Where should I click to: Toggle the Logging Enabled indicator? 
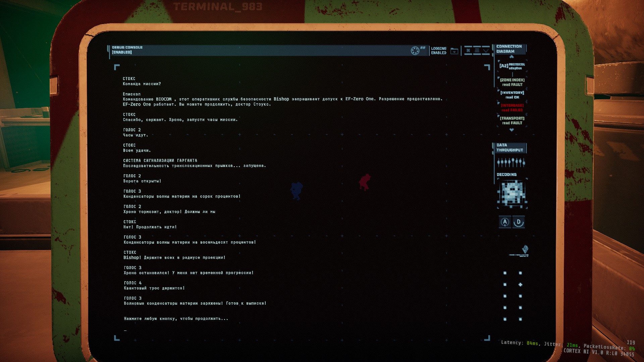coord(438,51)
